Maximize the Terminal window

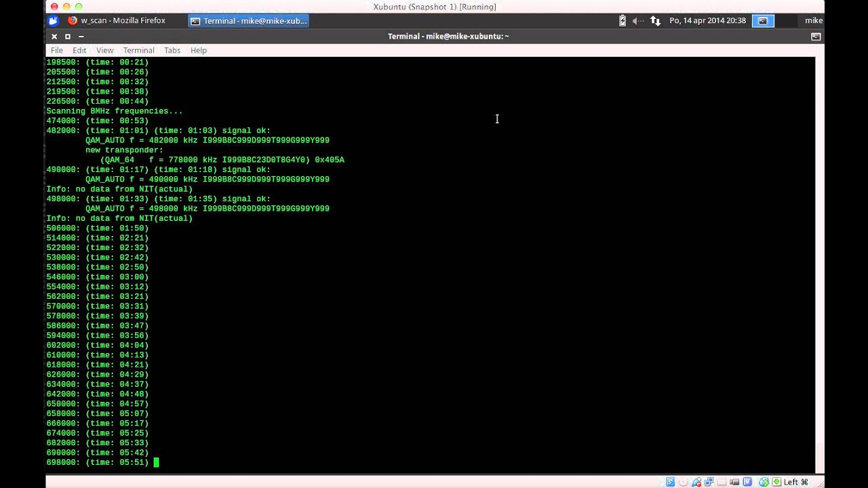(68, 37)
